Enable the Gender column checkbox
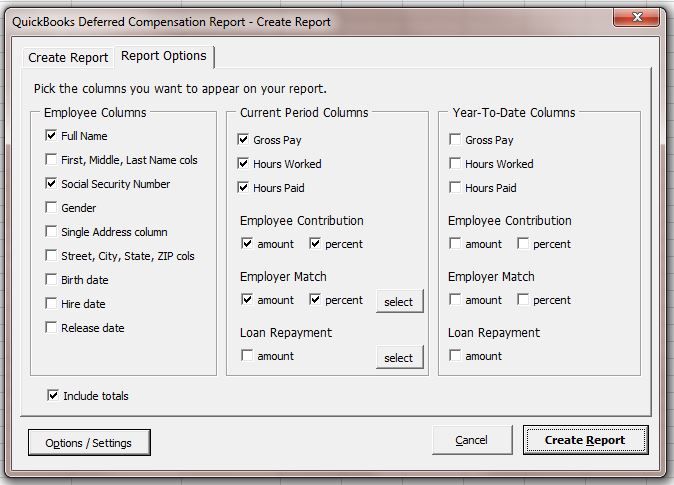This screenshot has width=674, height=485. [51, 208]
